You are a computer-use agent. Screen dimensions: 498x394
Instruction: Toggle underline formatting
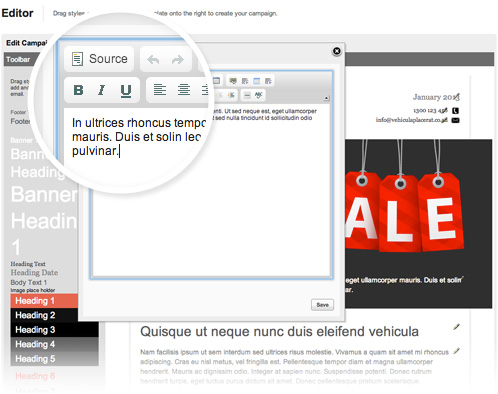[126, 90]
